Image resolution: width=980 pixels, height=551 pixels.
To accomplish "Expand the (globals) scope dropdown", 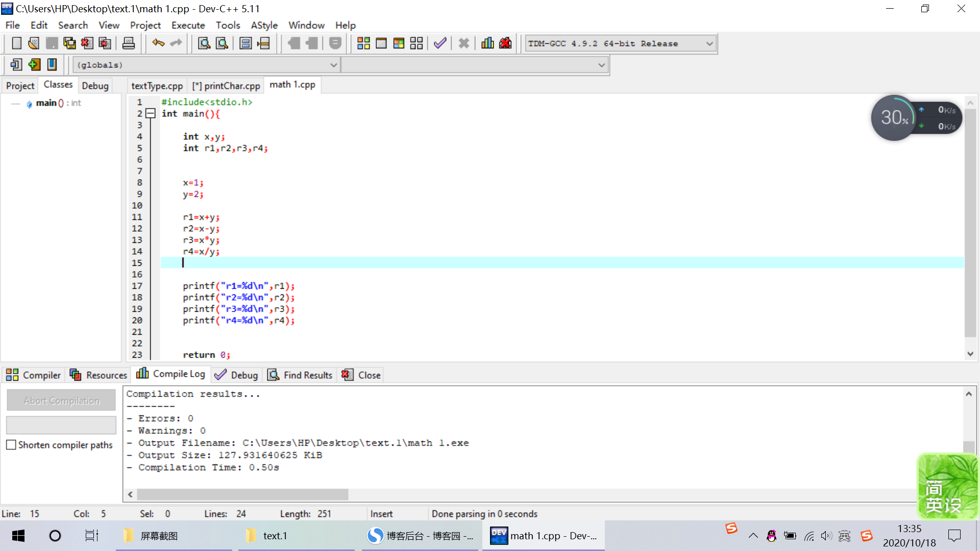I will pyautogui.click(x=333, y=65).
